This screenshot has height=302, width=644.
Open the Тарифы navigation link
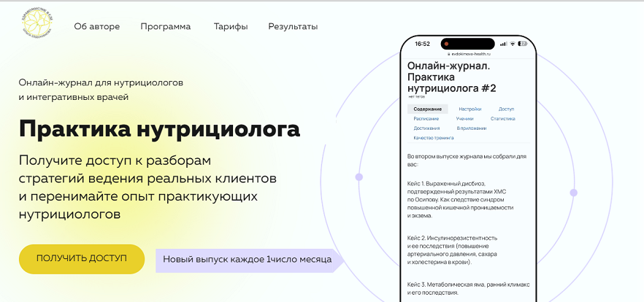(x=230, y=27)
